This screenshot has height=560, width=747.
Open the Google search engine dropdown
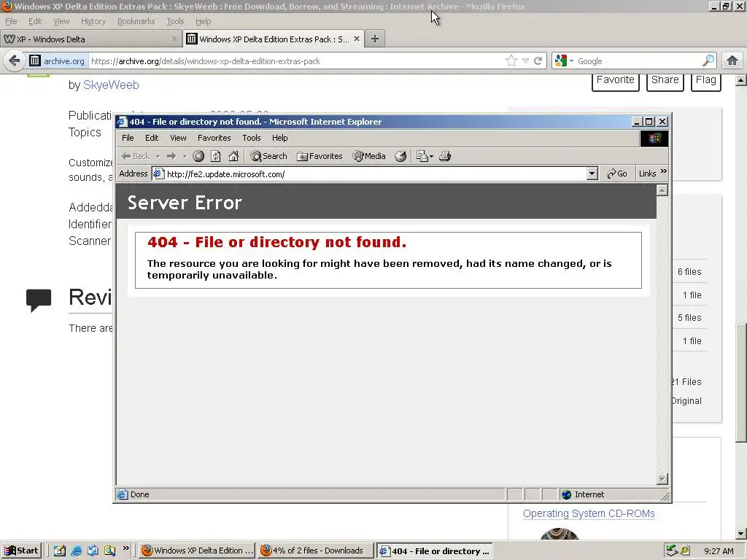tap(564, 61)
